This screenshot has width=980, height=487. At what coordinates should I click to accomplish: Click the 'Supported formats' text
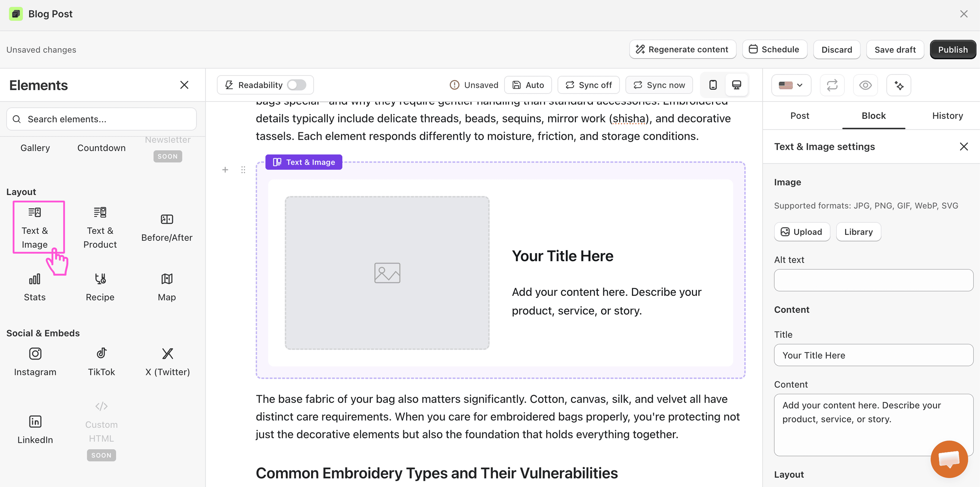pyautogui.click(x=866, y=206)
